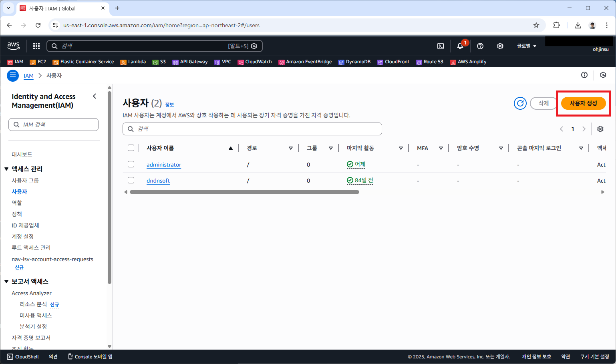Open the AWS services grid menu
Screen dimensions: 616x364
(36, 46)
